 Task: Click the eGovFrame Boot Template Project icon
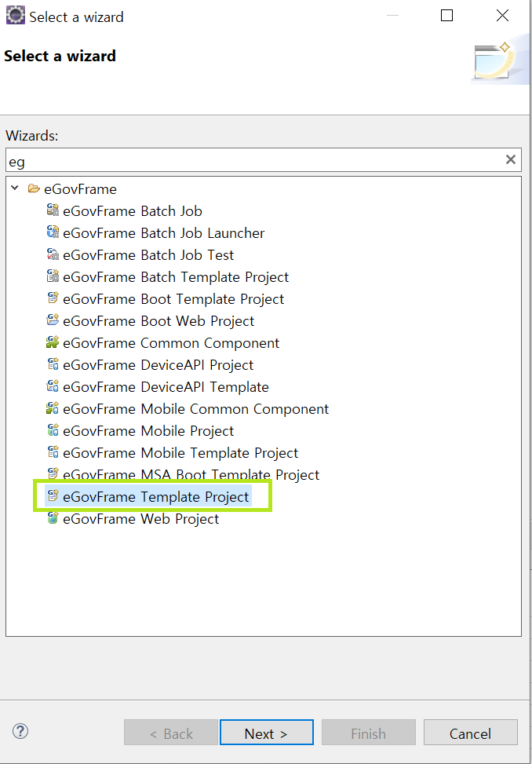[x=53, y=298]
